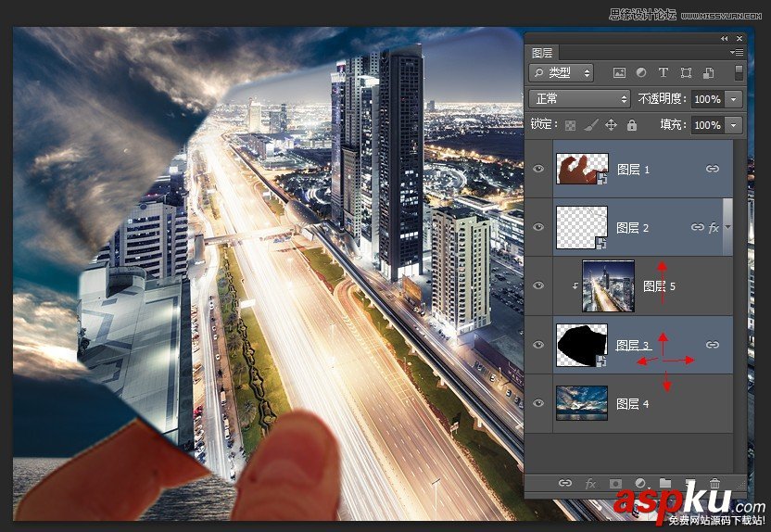The height and width of the screenshot is (532, 771).
Task: Click the 图层 1 layer name
Action: [633, 170]
